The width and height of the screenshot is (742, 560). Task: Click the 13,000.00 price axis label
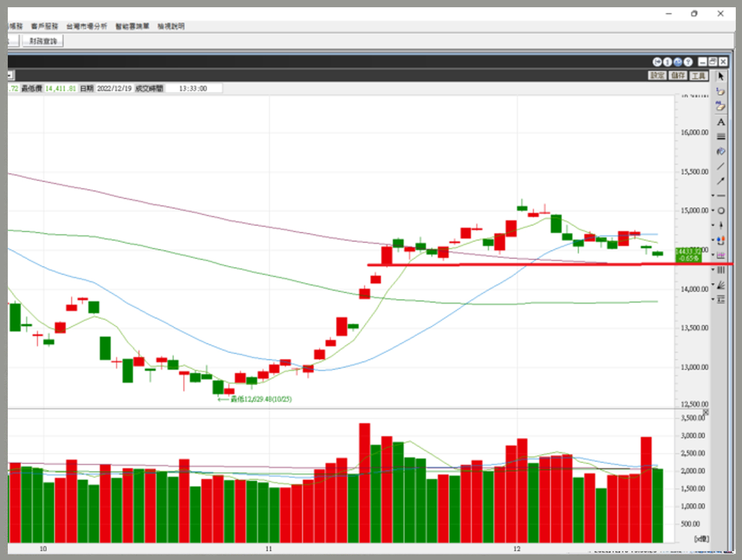click(x=694, y=367)
